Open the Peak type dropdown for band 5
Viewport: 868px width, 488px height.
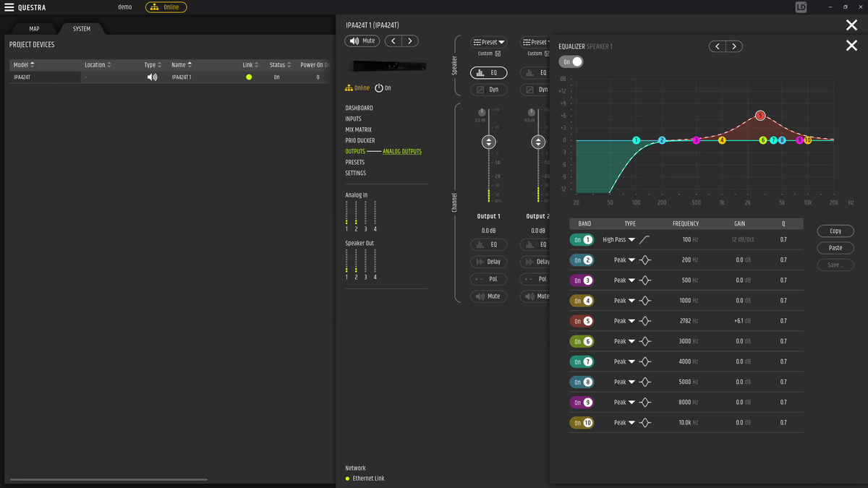click(x=624, y=321)
